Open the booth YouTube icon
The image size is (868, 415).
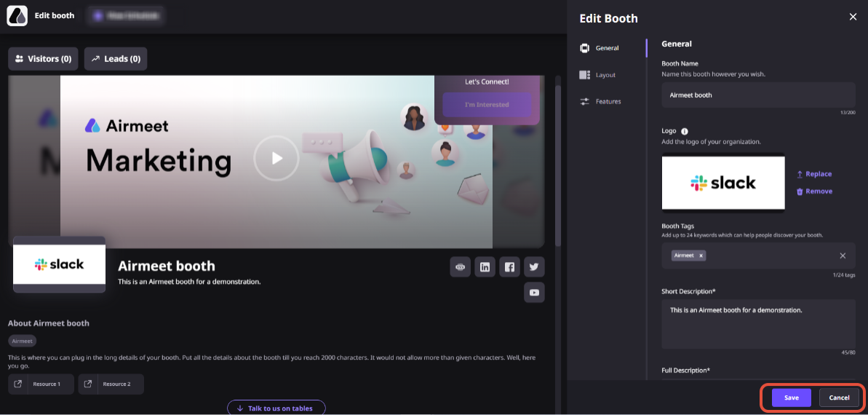534,293
